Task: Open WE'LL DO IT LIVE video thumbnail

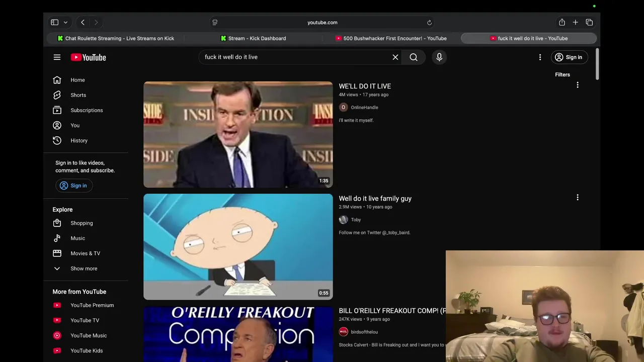Action: [x=238, y=134]
